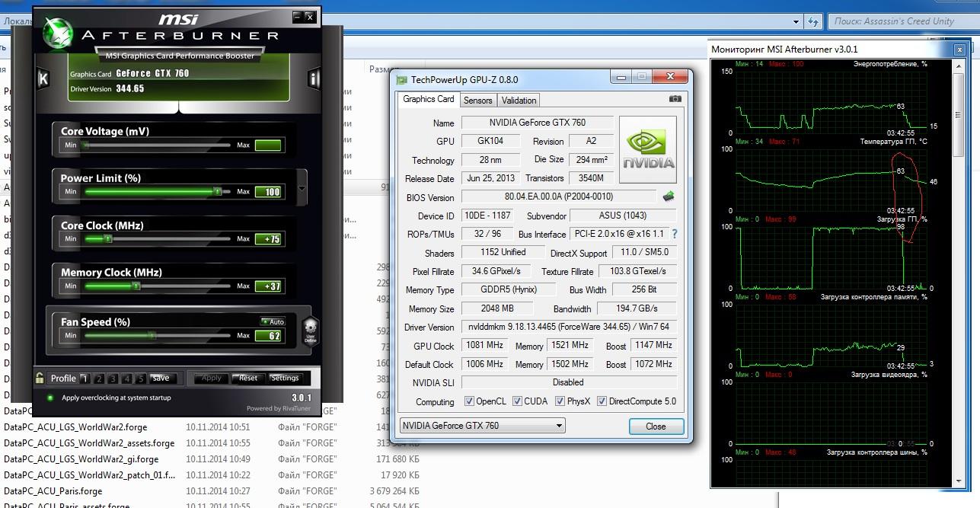Select Afterburner profile slot 2
This screenshot has width=980, height=508.
[99, 379]
